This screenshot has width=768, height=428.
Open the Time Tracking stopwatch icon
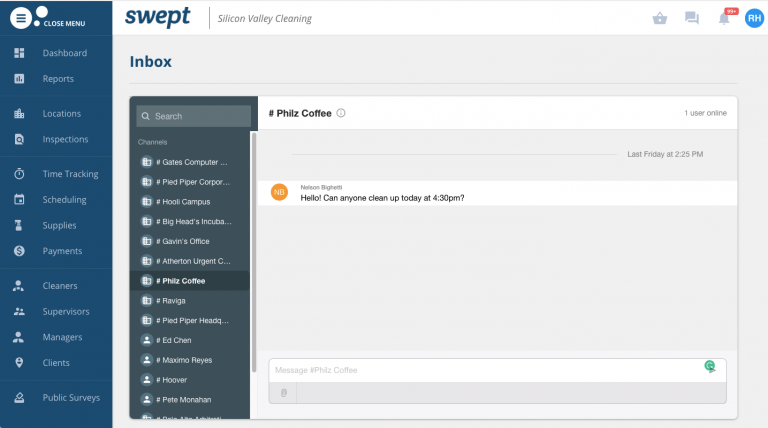click(19, 174)
